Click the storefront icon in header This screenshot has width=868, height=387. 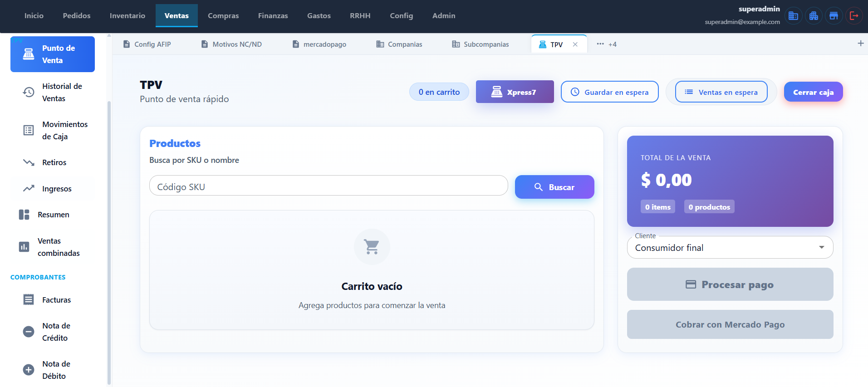click(x=834, y=16)
